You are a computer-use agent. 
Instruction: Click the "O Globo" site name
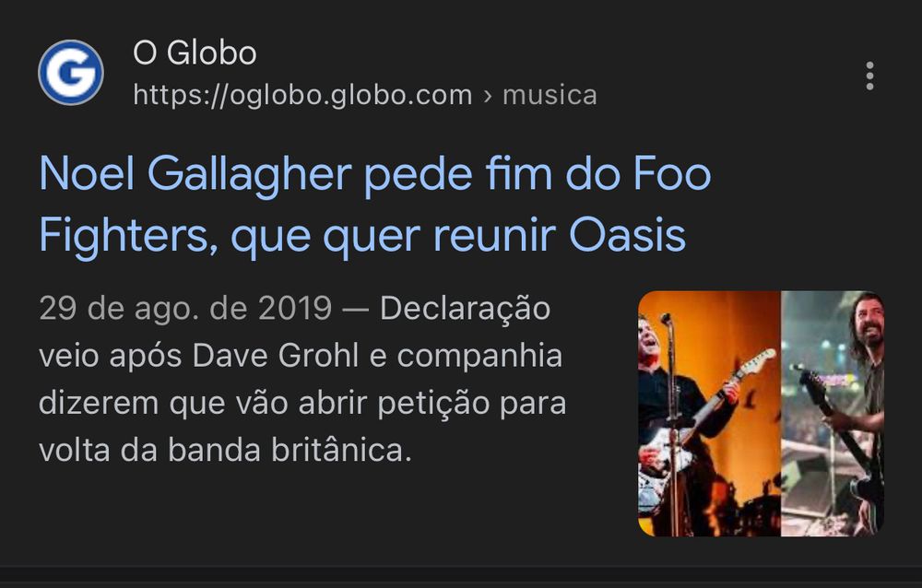point(195,53)
